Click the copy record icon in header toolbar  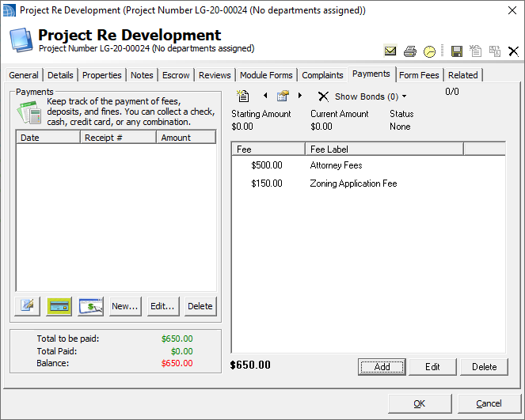(x=495, y=51)
